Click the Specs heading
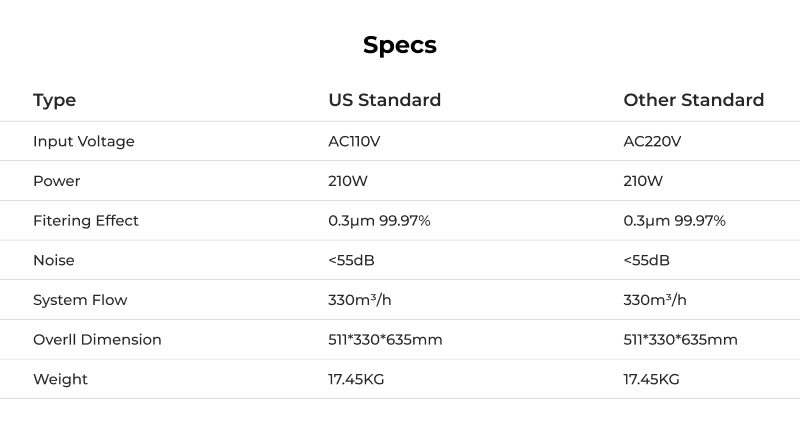Image resolution: width=800 pixels, height=429 pixels. [399, 45]
